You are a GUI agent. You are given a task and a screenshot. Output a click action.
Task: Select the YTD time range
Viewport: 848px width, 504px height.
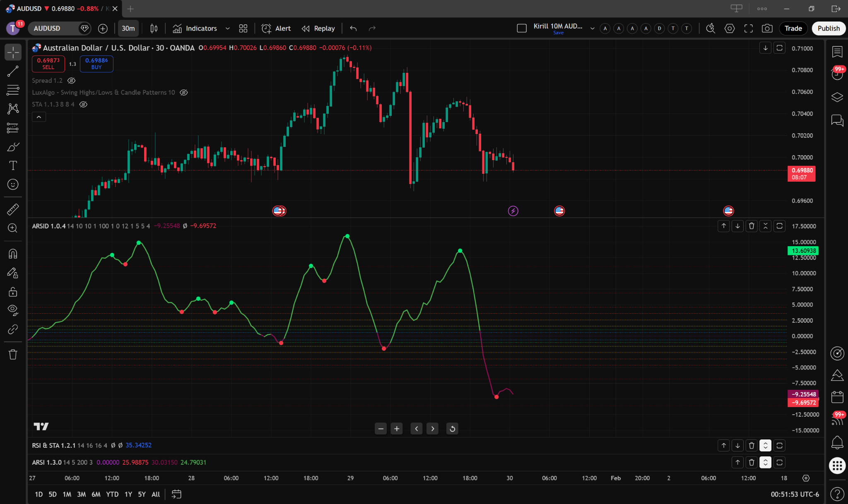click(112, 494)
